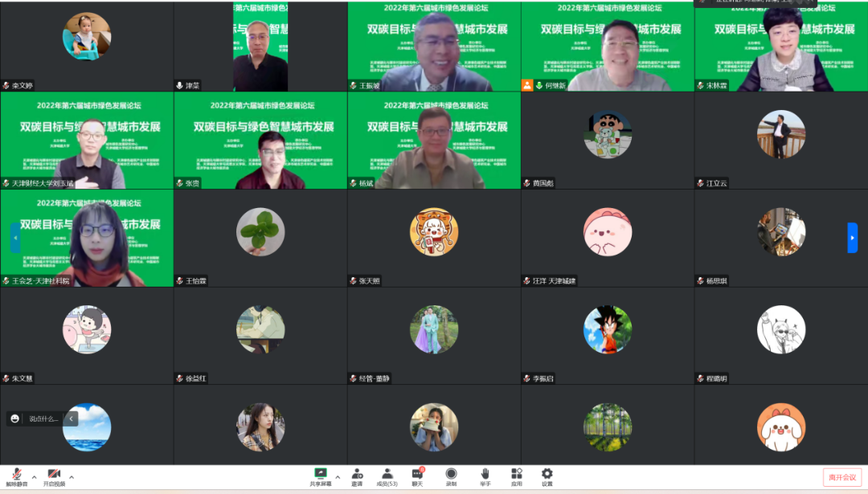Open the Apps (应用) icon

coord(516,475)
